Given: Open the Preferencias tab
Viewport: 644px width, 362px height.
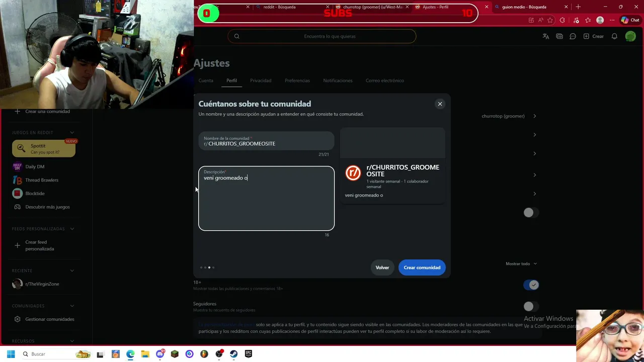Looking at the screenshot, I should (x=297, y=80).
